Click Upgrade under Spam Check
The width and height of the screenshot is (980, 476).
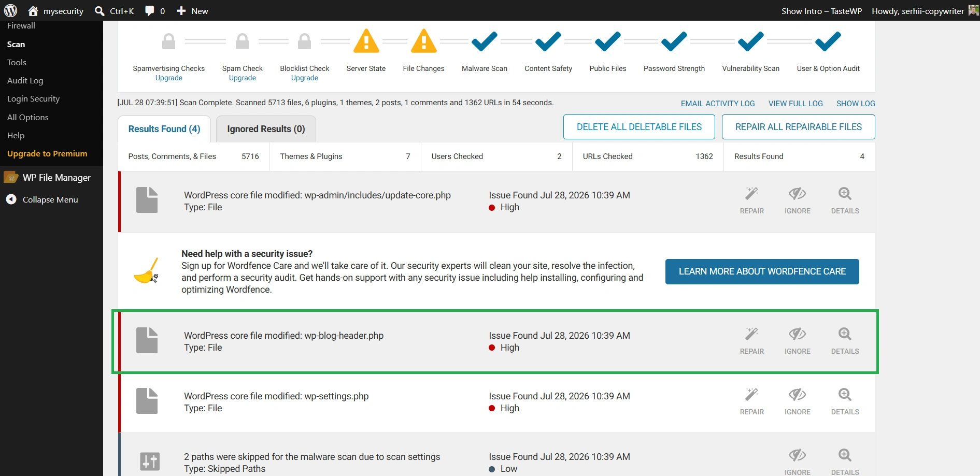pos(243,78)
